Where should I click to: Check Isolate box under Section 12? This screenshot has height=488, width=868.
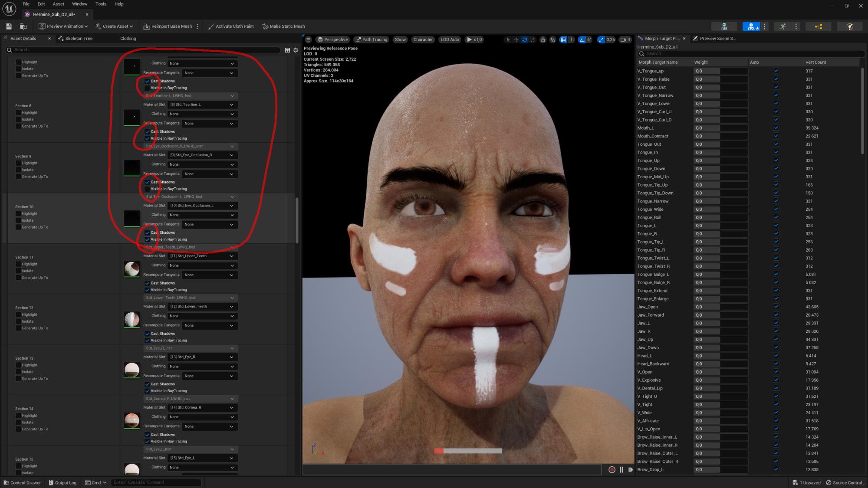coord(18,321)
